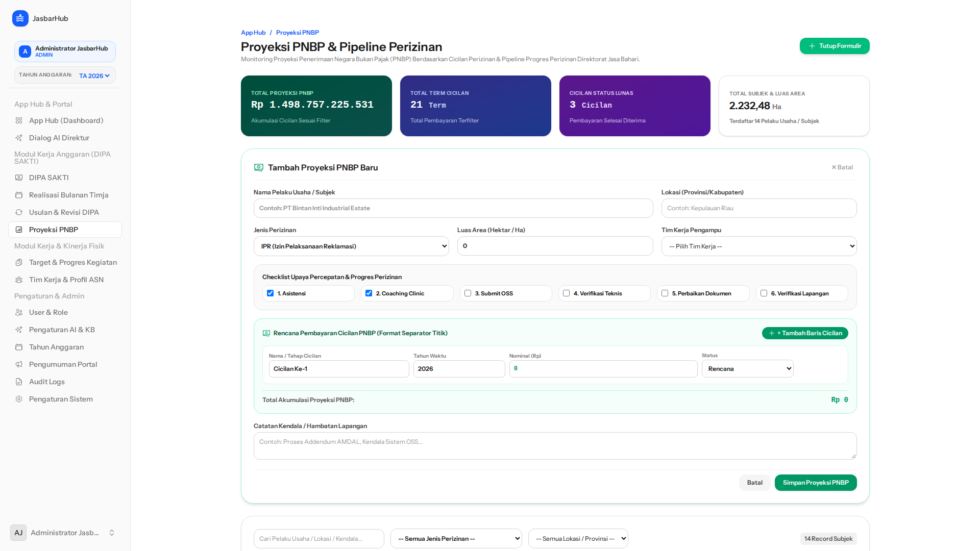980x551 pixels.
Task: Check the 6. Verifikasi Lapangan checkbox
Action: click(x=764, y=293)
